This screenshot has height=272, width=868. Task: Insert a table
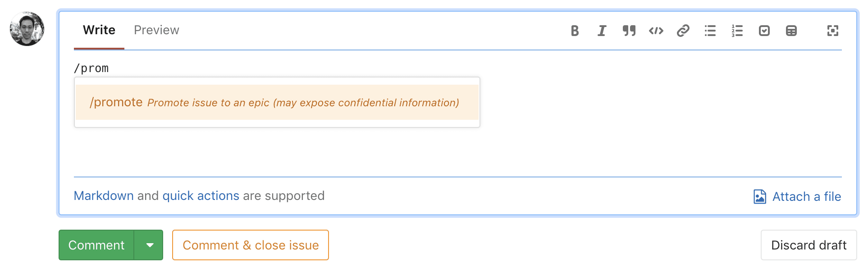tap(791, 31)
